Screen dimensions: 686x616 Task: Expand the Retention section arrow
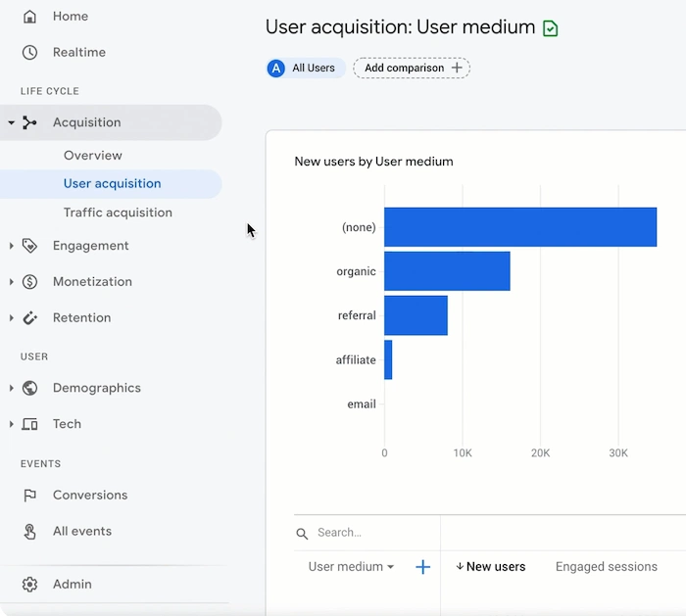[x=11, y=318]
